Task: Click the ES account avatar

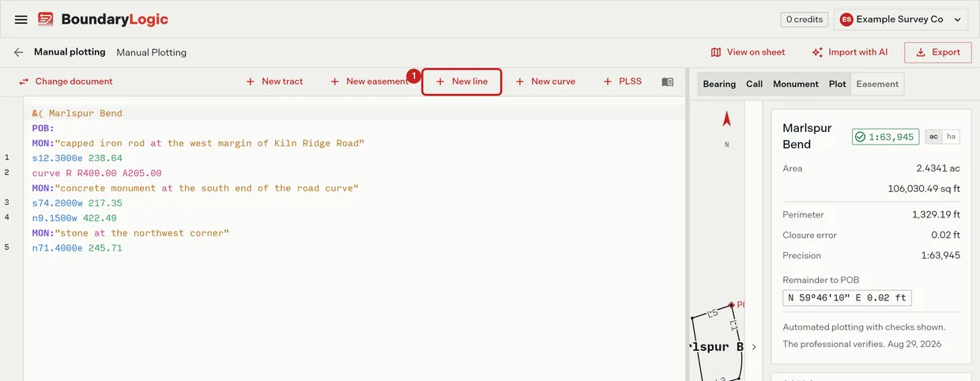Action: [x=846, y=20]
